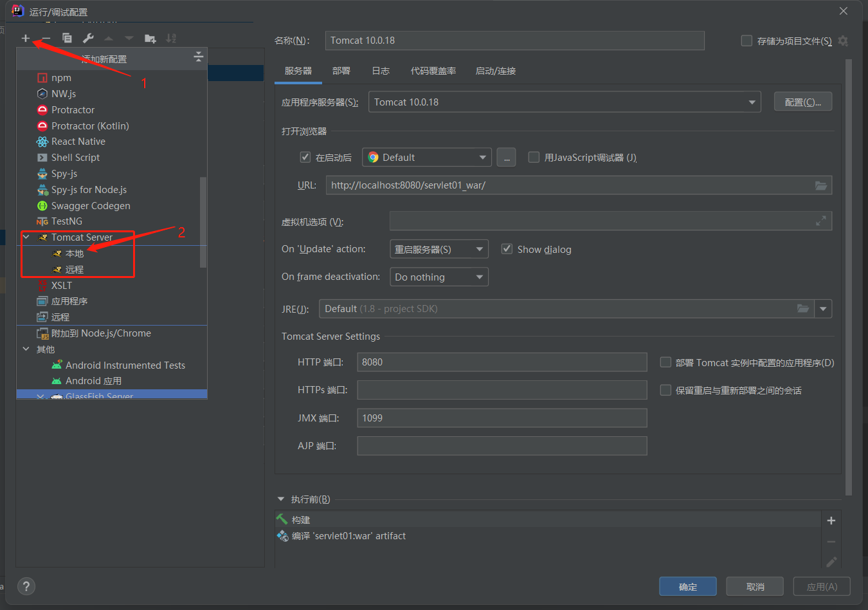Create new folder with the folder icon
Viewport: 868px width, 610px height.
[x=150, y=39]
